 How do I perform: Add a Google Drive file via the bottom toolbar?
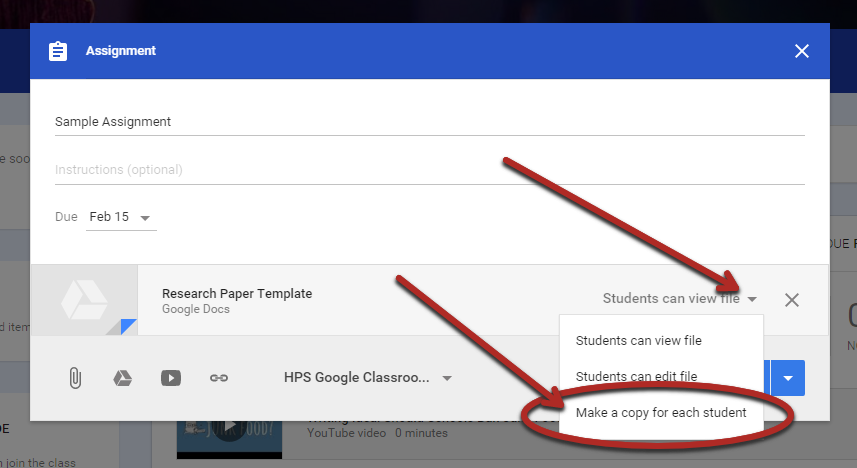[x=122, y=378]
